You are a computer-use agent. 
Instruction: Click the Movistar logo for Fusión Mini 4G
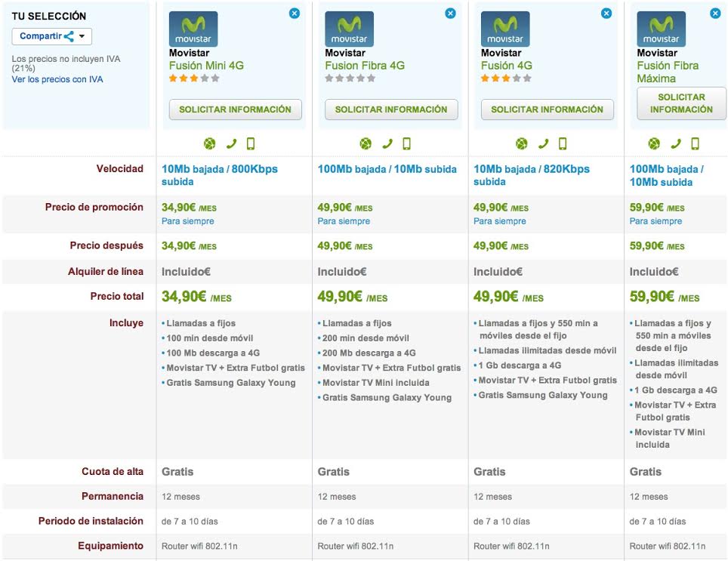193,29
